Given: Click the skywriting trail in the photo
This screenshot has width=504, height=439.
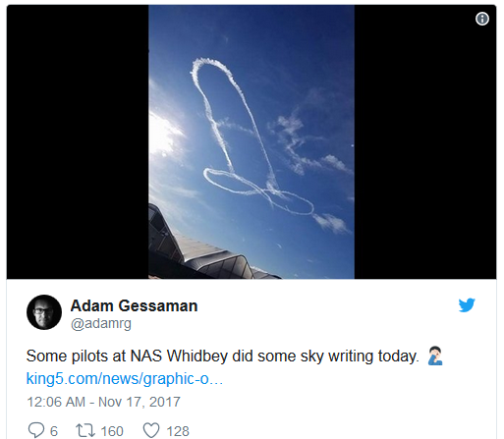Looking at the screenshot, I should click(x=252, y=137).
